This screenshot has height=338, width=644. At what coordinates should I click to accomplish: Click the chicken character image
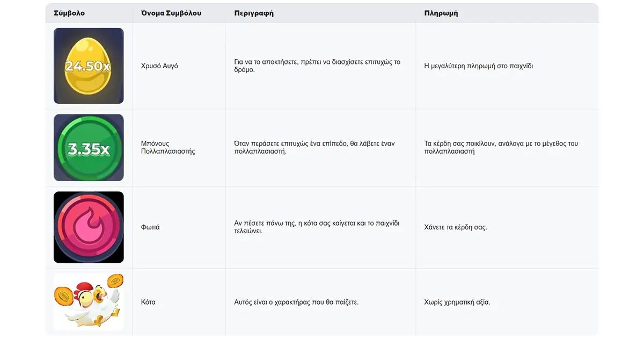[89, 301]
